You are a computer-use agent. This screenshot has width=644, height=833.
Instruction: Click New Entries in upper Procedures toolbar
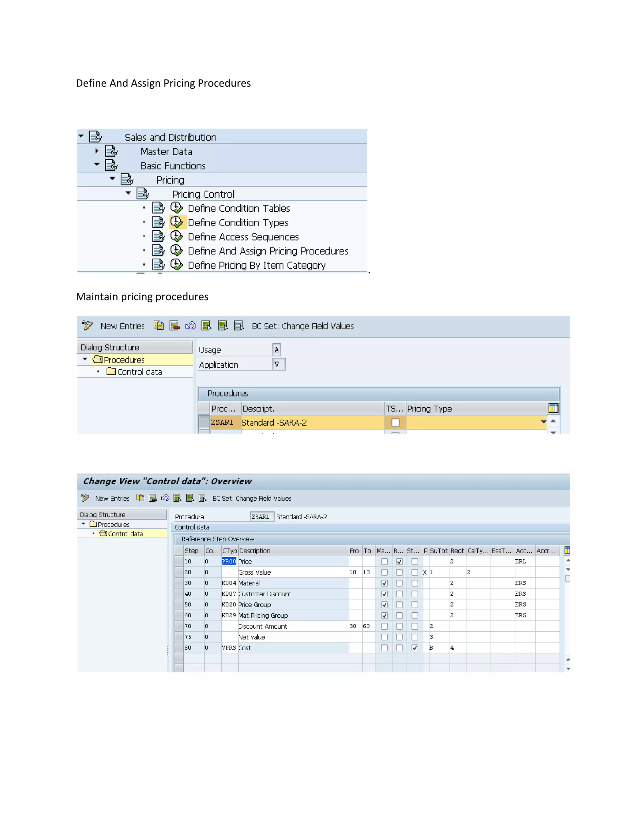coord(122,326)
